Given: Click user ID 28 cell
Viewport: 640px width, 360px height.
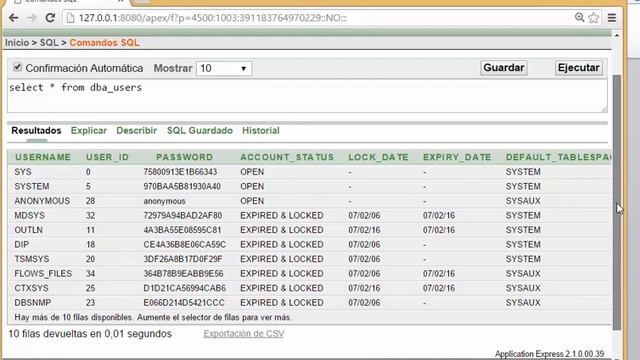Looking at the screenshot, I should click(x=90, y=201).
